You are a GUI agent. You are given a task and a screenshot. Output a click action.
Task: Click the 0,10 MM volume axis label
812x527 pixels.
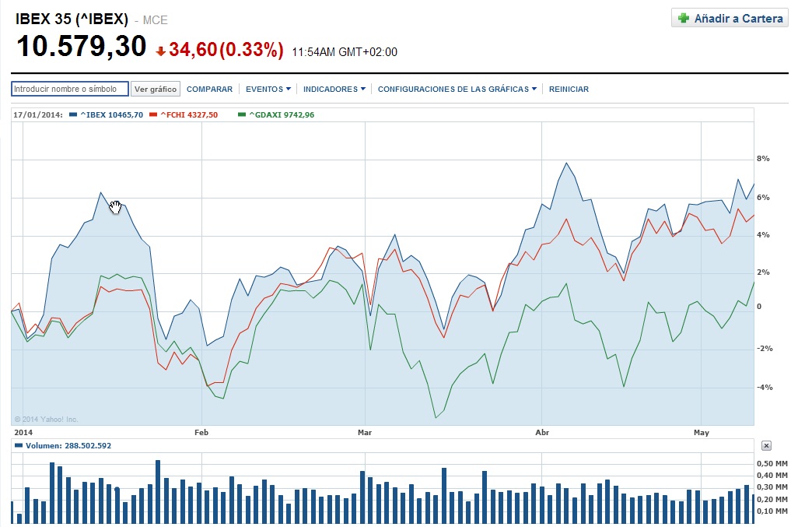pyautogui.click(x=772, y=511)
